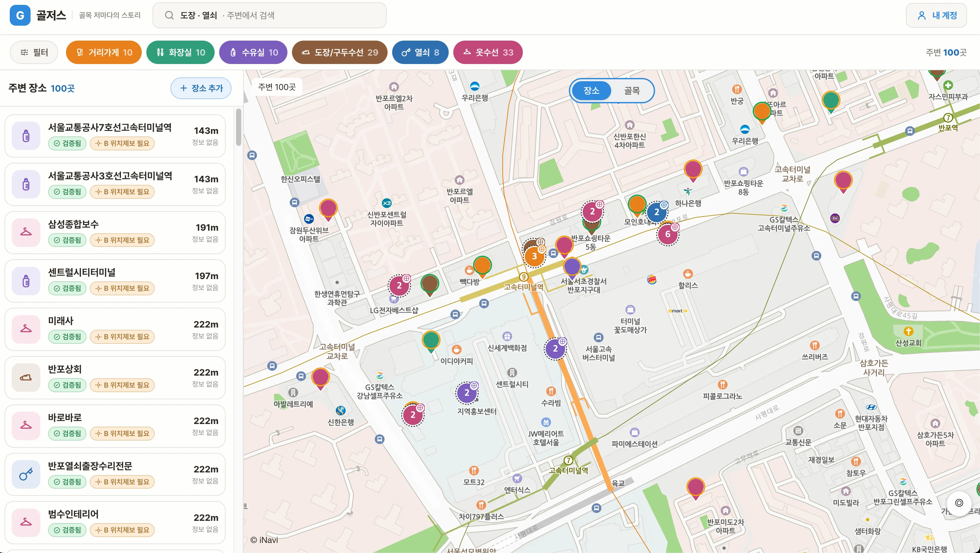
Task: Click the hanger icon of 범수인테리어
Action: [x=26, y=522]
